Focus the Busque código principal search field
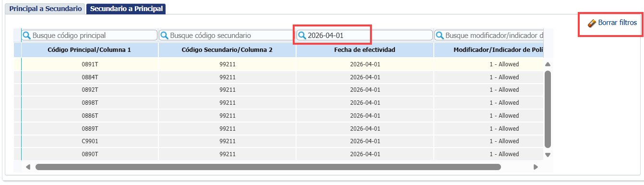 click(90, 35)
